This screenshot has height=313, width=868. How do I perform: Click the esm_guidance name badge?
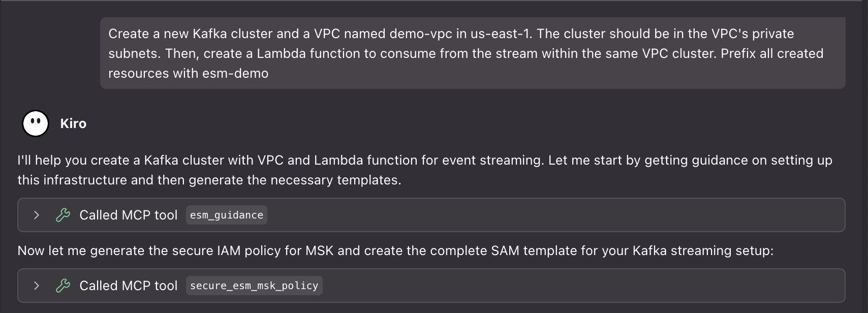226,214
